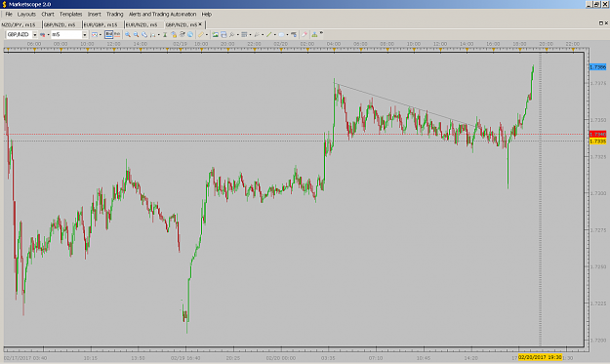Open the Trading menu

click(x=115, y=14)
